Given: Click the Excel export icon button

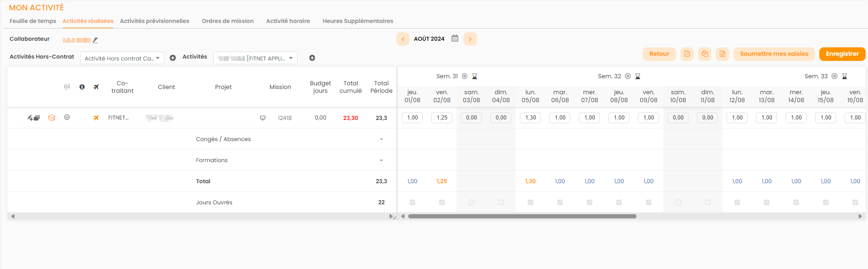Looking at the screenshot, I should pos(722,54).
